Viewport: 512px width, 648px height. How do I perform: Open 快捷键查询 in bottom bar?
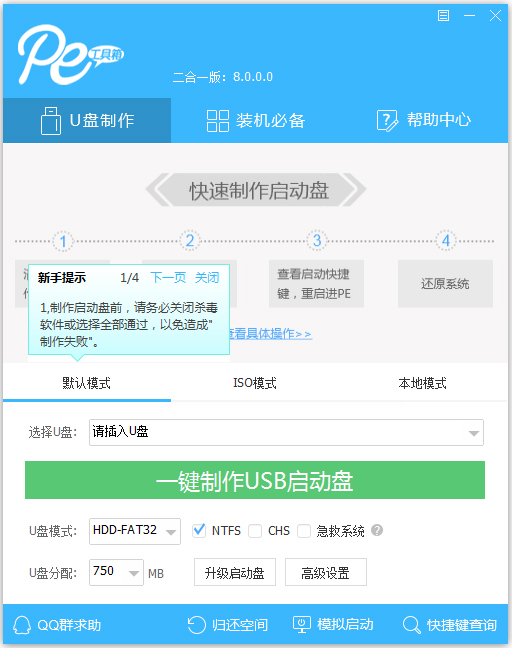pos(450,625)
